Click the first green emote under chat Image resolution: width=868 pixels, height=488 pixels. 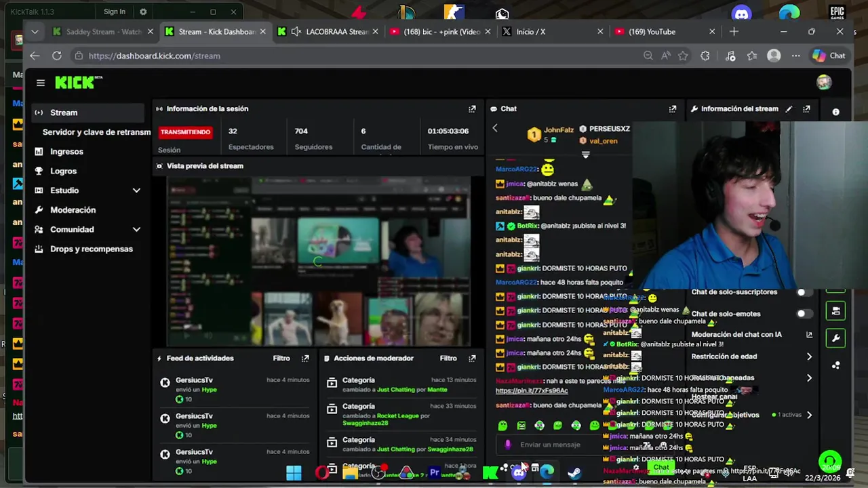point(502,426)
